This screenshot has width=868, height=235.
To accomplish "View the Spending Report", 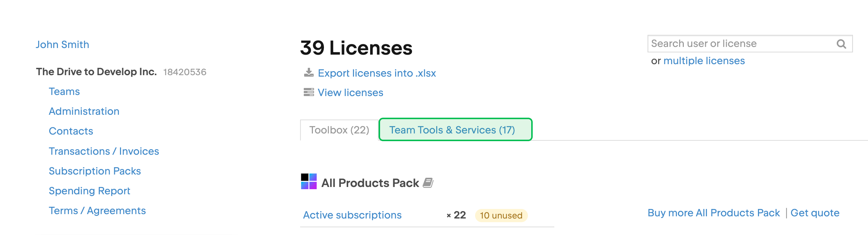I will (90, 190).
